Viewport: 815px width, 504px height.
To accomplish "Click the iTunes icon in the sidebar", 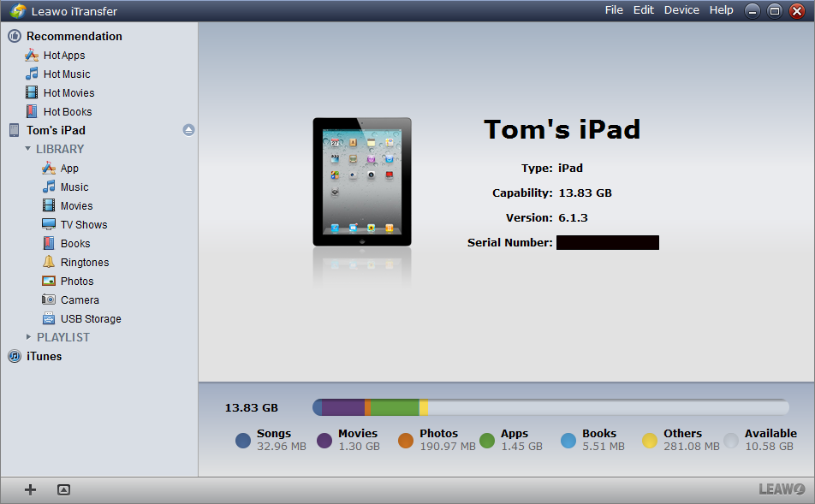I will tap(15, 357).
